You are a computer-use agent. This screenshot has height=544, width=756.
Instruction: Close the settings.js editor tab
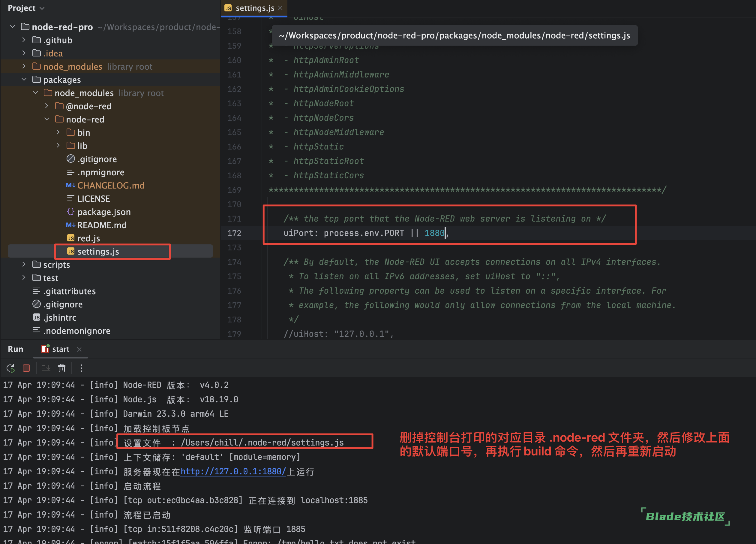(x=280, y=8)
